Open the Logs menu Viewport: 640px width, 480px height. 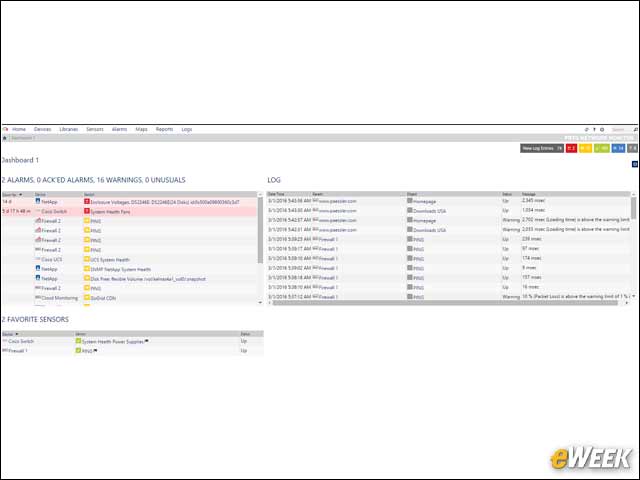click(x=187, y=129)
